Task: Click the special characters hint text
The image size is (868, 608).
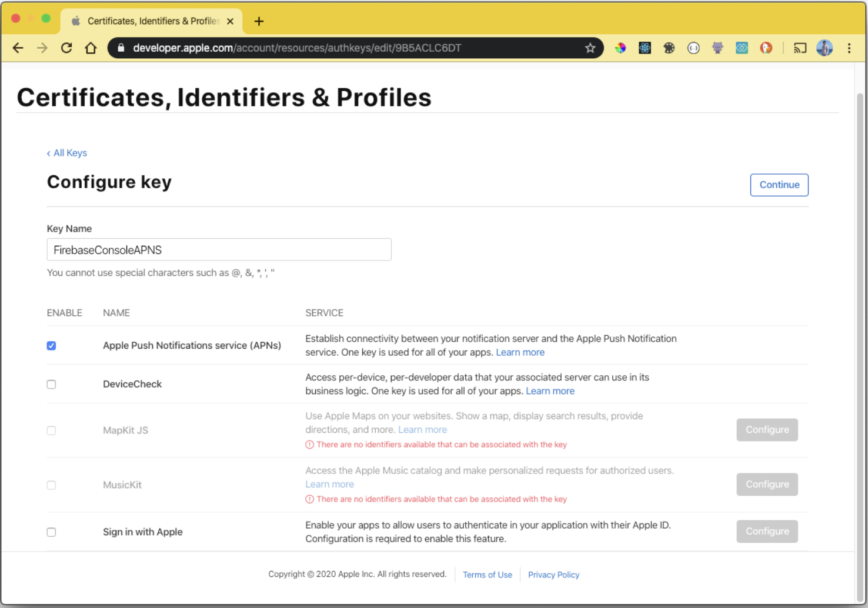Action: 161,273
